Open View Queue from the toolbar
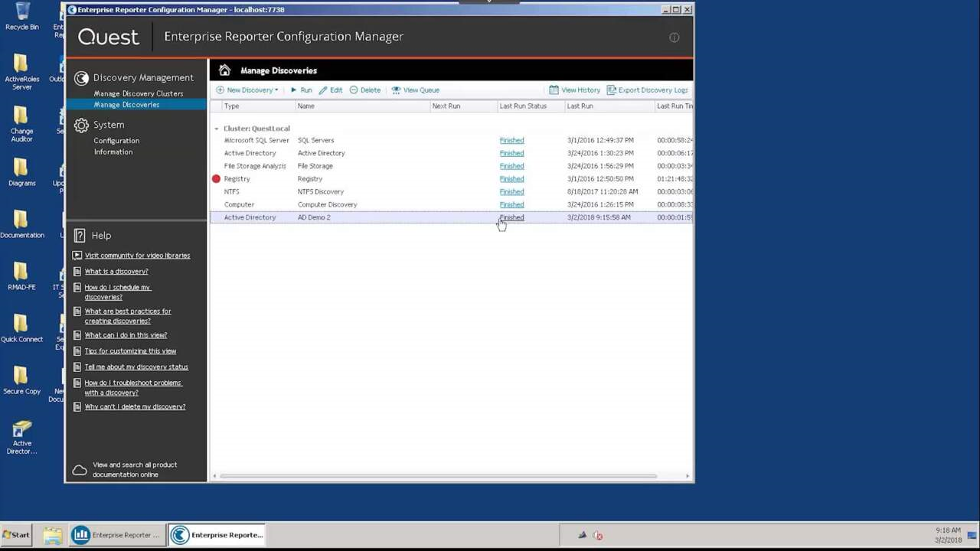Image resolution: width=980 pixels, height=551 pixels. pyautogui.click(x=415, y=90)
